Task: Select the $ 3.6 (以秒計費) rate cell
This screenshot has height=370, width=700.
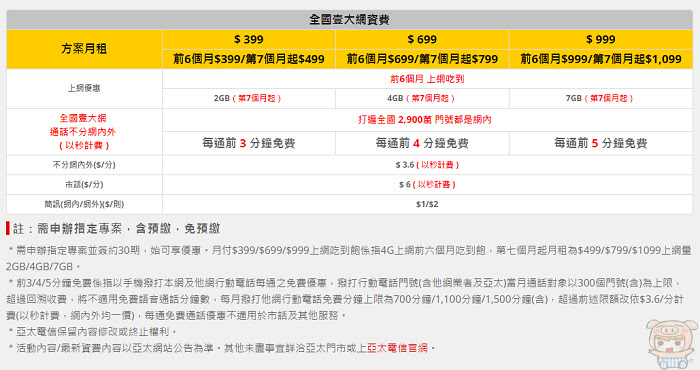Action: click(427, 165)
